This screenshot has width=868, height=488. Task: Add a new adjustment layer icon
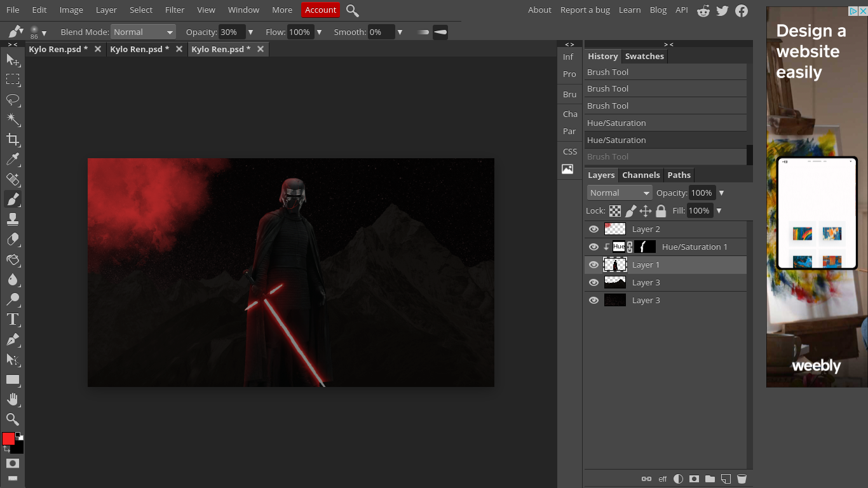[x=679, y=479]
